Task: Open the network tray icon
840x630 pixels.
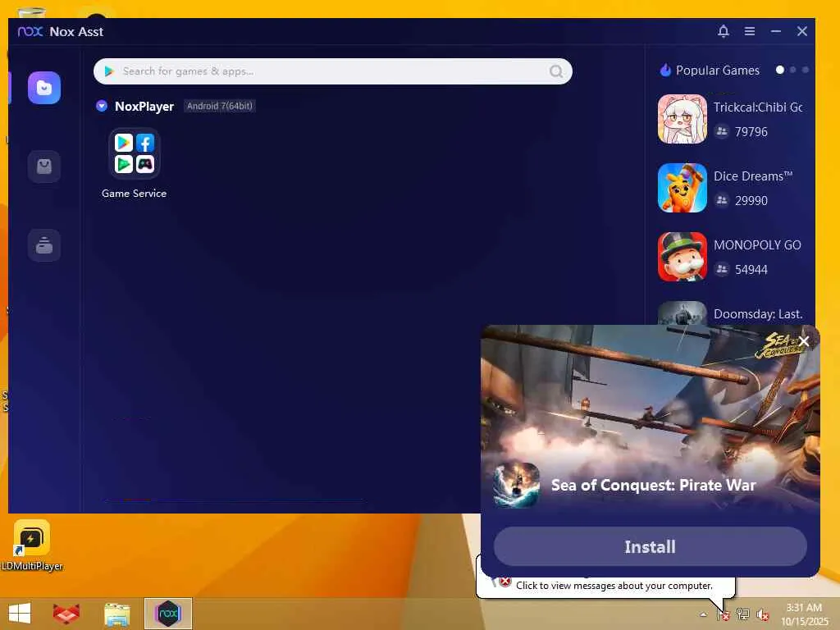Action: (742, 614)
